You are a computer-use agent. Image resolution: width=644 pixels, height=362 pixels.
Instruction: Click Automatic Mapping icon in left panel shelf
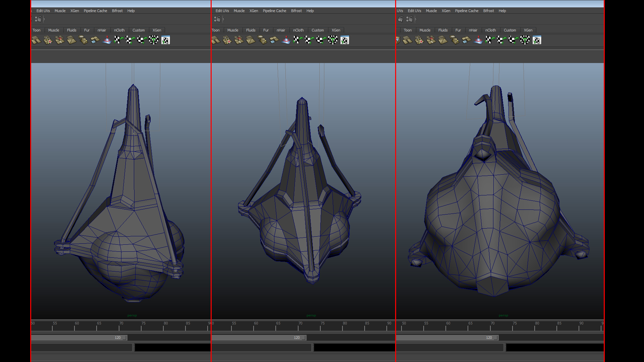pos(154,40)
